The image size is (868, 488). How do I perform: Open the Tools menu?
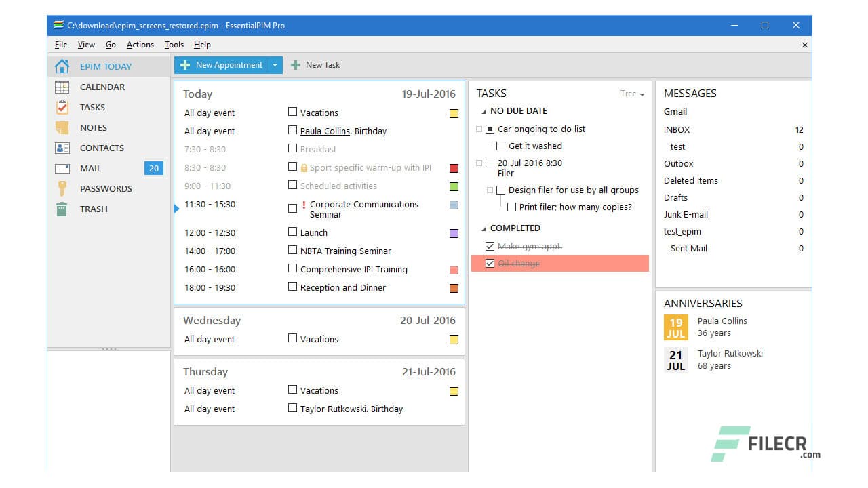[x=174, y=45]
